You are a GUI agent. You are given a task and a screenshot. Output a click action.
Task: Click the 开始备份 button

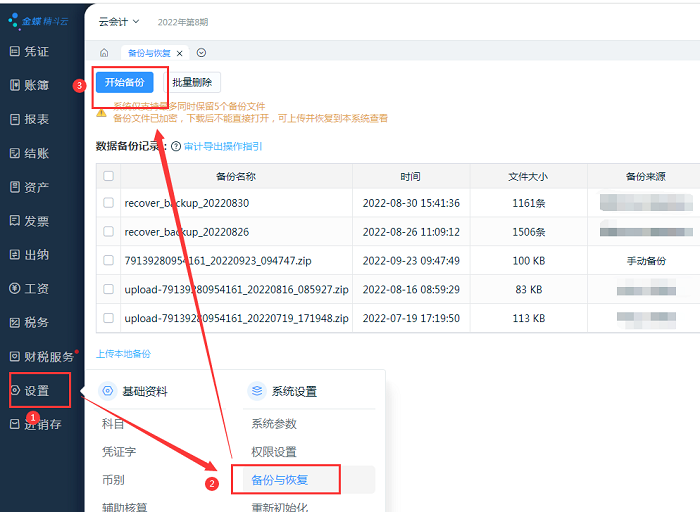pos(125,82)
